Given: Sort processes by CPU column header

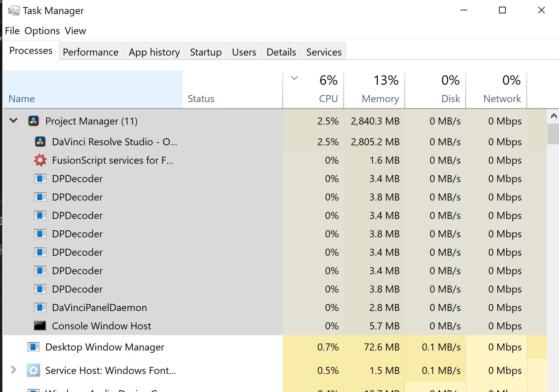Looking at the screenshot, I should pos(313,89).
